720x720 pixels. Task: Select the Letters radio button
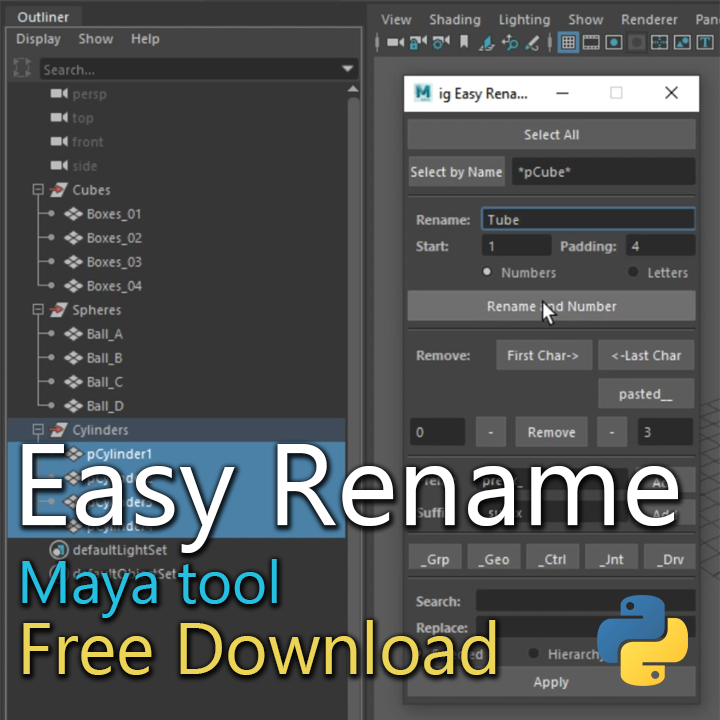633,272
